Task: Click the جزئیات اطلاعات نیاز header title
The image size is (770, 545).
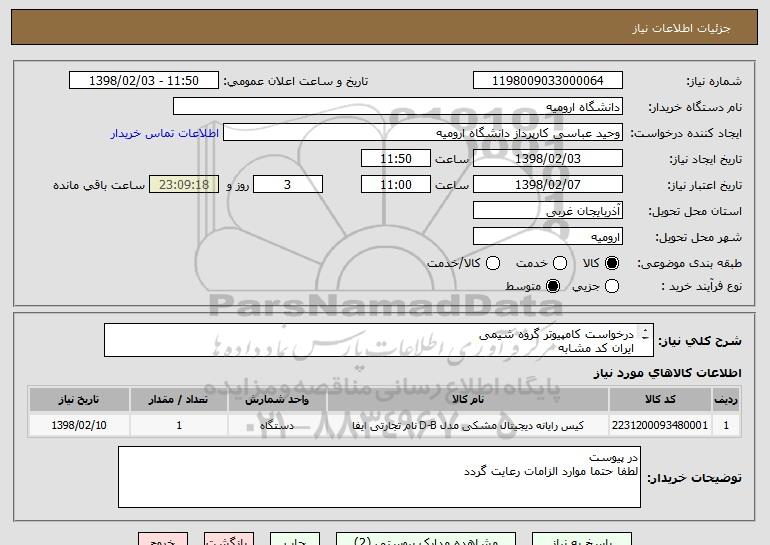Action: tap(681, 28)
